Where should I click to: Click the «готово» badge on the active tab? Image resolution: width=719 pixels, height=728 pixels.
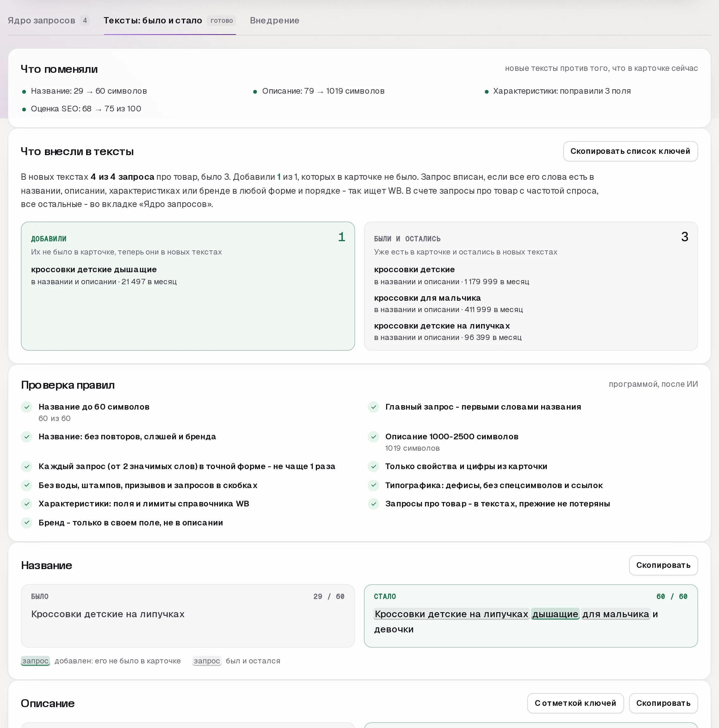coord(222,20)
